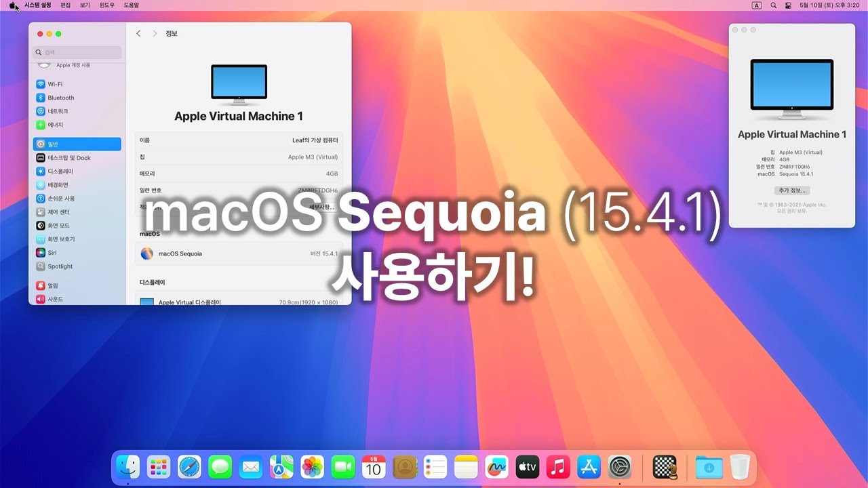Open Calendar showing the 10th in the Dock

374,467
